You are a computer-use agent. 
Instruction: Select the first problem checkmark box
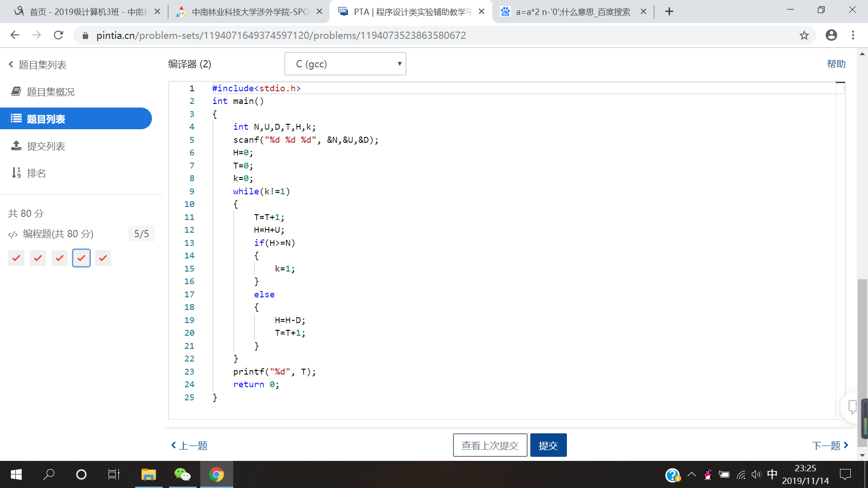pos(16,258)
